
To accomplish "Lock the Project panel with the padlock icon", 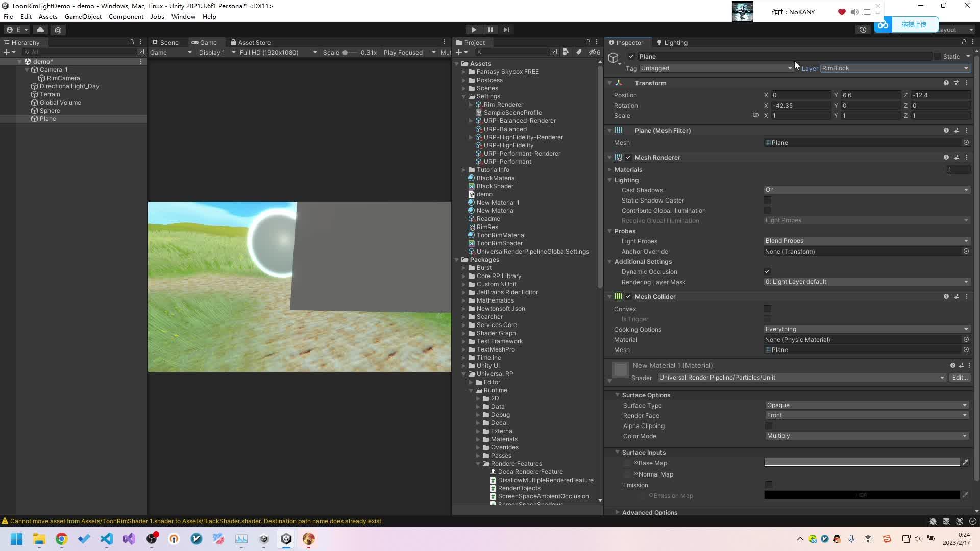I will tap(589, 42).
